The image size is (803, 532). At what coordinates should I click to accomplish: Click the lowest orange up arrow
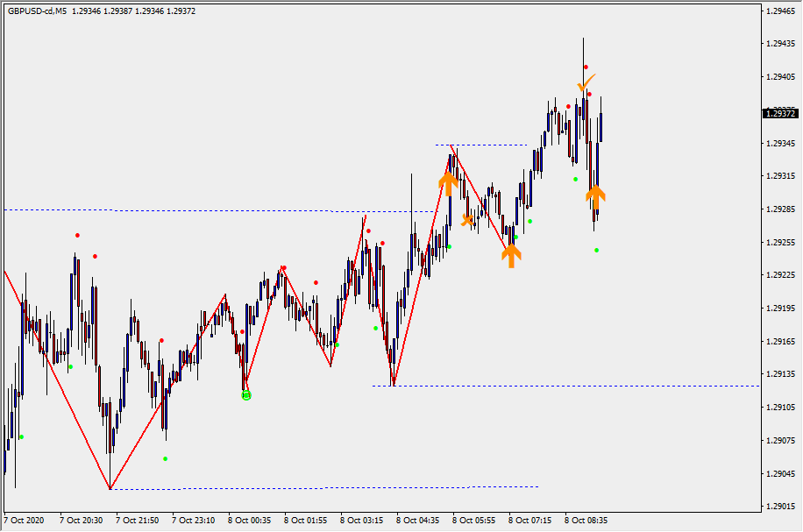[x=511, y=255]
